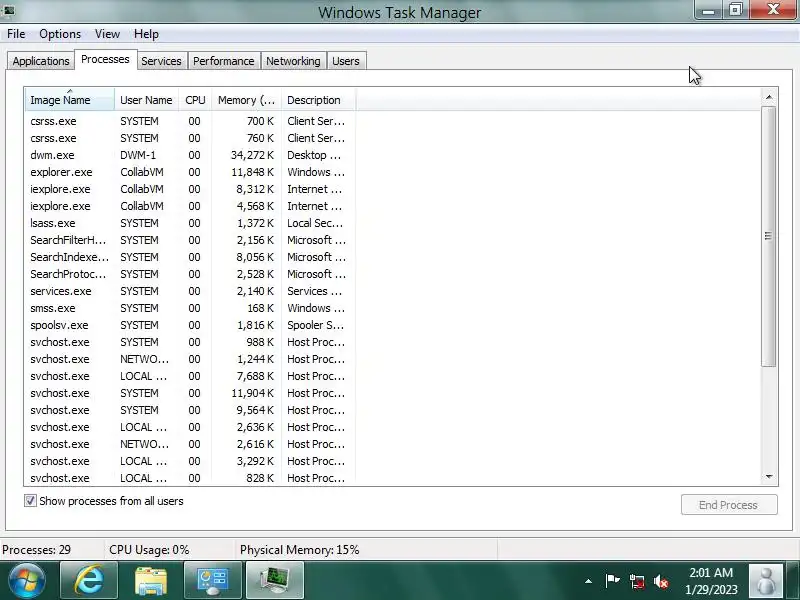Uncheck Show processes from all users
This screenshot has width=800, height=600.
(30, 501)
